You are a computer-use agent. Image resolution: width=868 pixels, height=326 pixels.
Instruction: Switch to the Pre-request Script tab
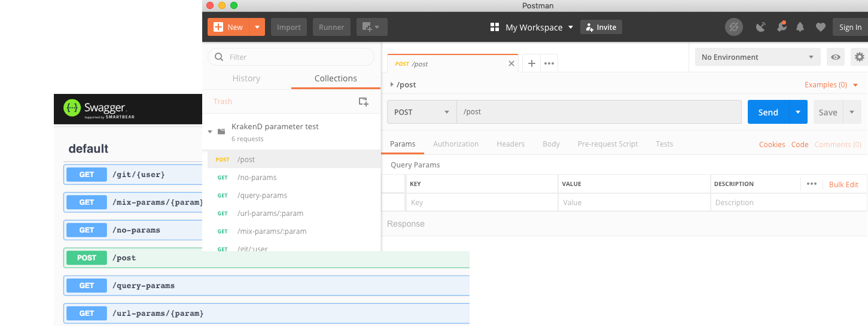coord(608,144)
